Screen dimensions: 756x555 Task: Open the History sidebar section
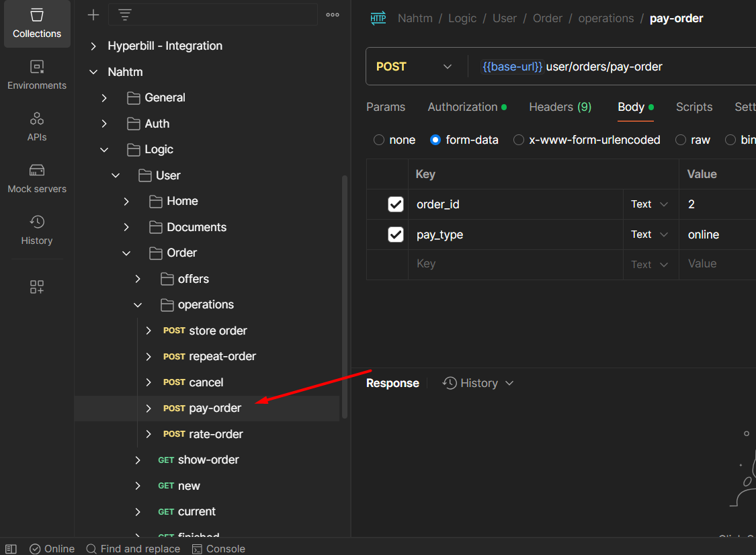(37, 230)
